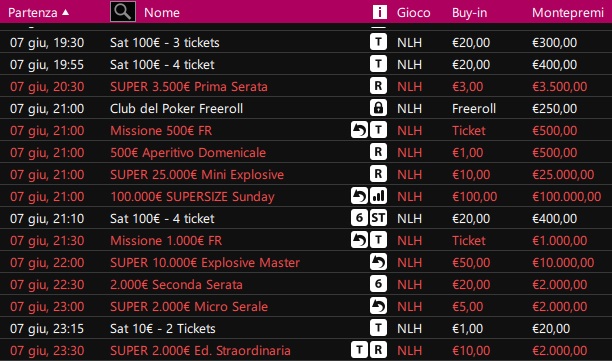Open the SUPER 25.000€ Mini Explosive tournament
The image size is (612, 361).
(306, 174)
